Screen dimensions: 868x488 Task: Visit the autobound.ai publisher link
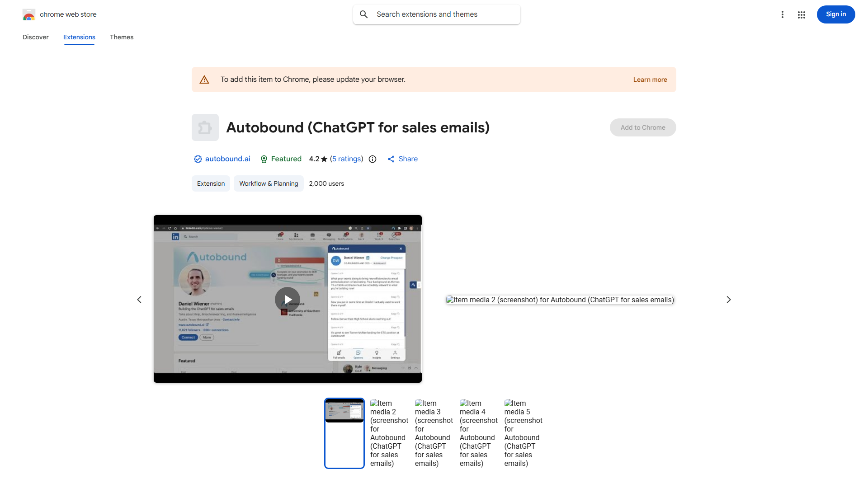227,159
